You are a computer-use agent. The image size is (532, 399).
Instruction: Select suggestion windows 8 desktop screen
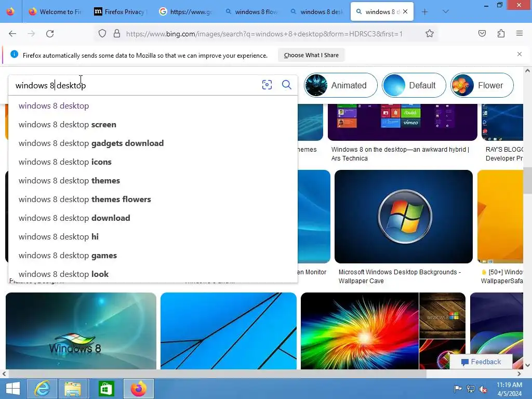pyautogui.click(x=153, y=125)
